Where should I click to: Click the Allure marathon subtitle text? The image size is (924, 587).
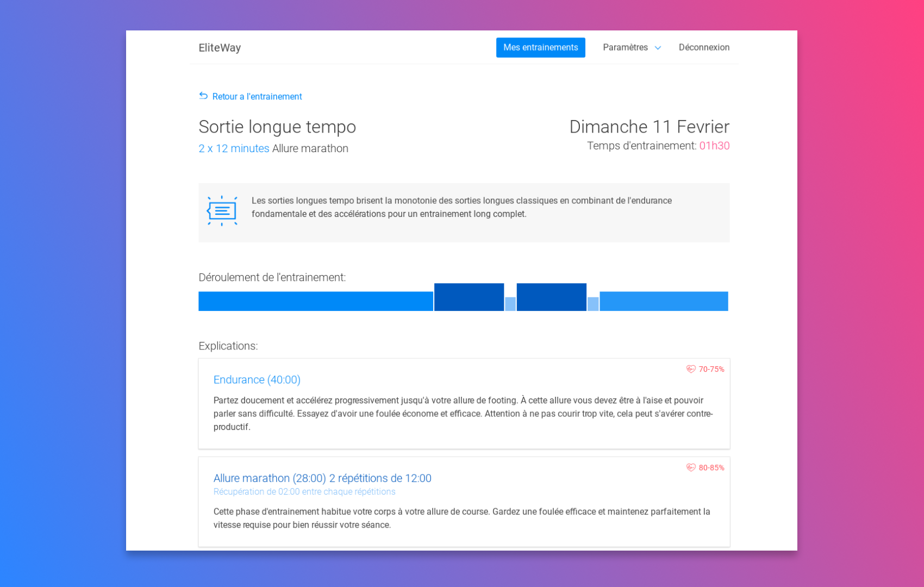pos(310,148)
